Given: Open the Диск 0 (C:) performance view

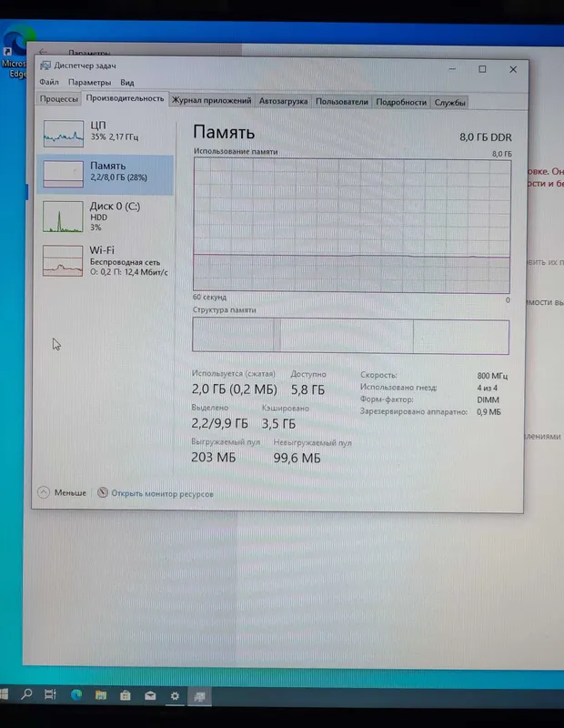Looking at the screenshot, I should click(x=106, y=217).
